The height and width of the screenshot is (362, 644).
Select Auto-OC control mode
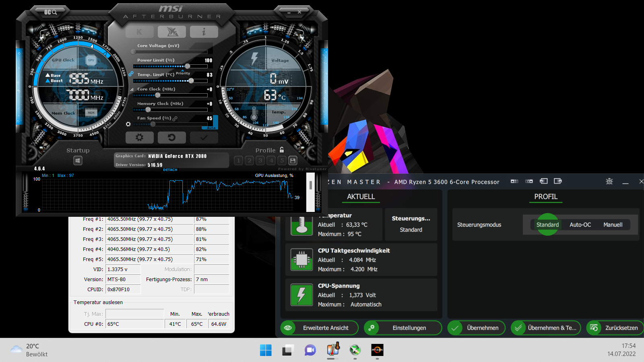pos(580,225)
